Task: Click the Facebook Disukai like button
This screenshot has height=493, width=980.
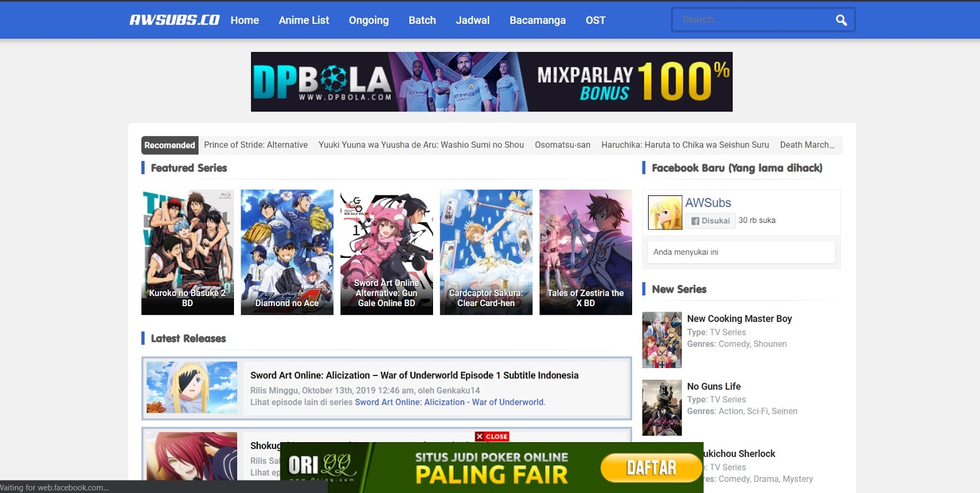Action: 710,220
